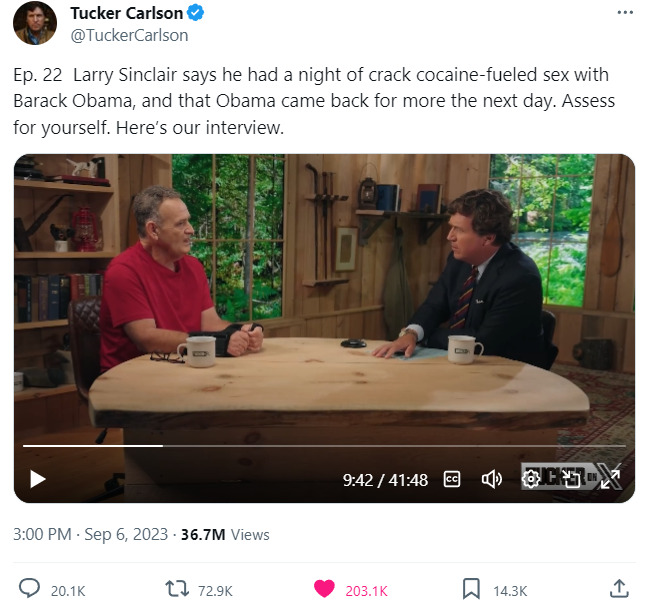
Task: Open video settings gear
Action: 532,479
